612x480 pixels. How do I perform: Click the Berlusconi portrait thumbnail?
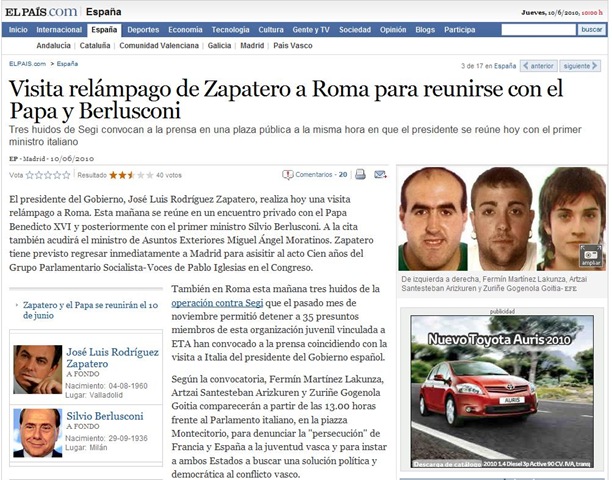(x=37, y=433)
